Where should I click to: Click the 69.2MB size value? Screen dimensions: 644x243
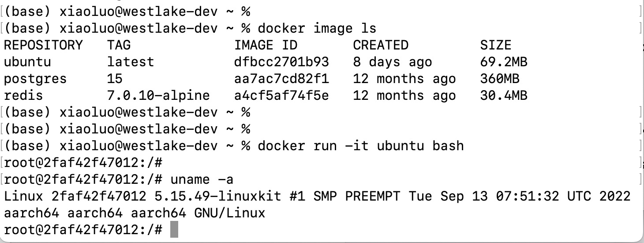504,62
